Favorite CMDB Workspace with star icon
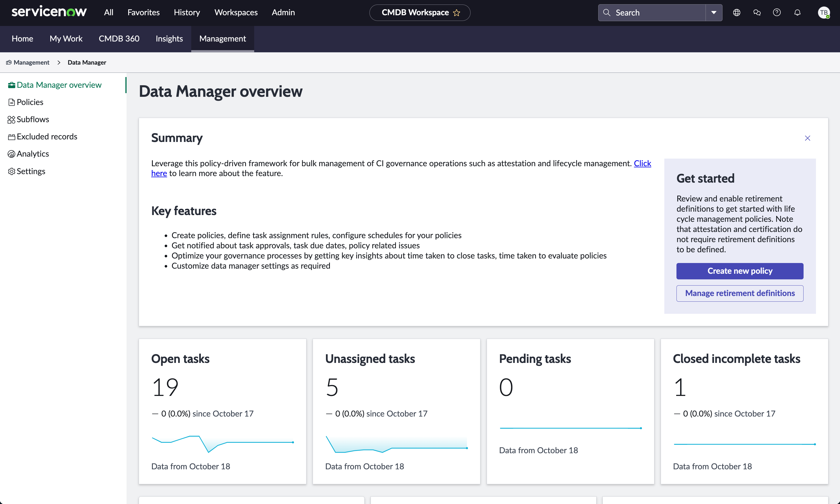 point(456,13)
